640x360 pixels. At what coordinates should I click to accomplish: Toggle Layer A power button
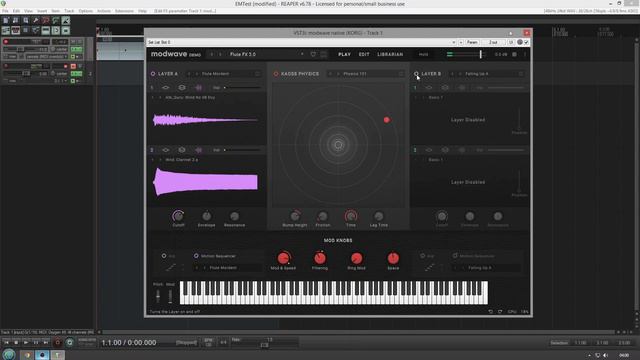[x=153, y=74]
